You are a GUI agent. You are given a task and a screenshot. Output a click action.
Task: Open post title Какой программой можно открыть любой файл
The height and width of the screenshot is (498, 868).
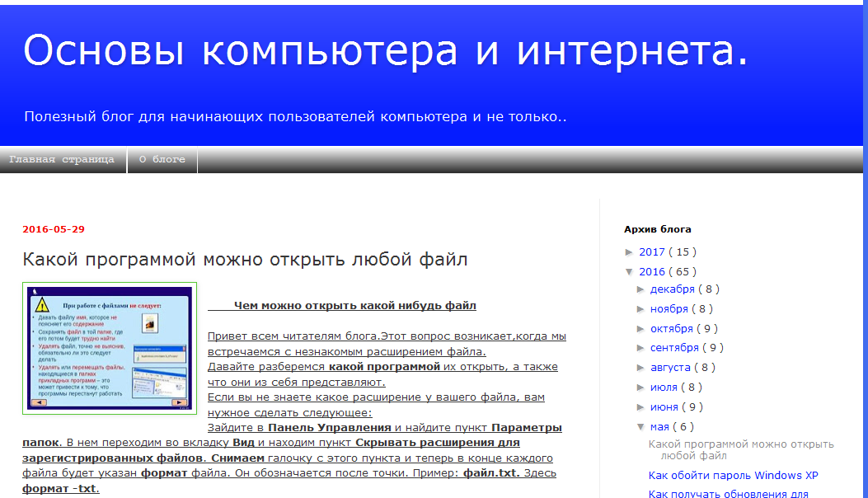[245, 260]
